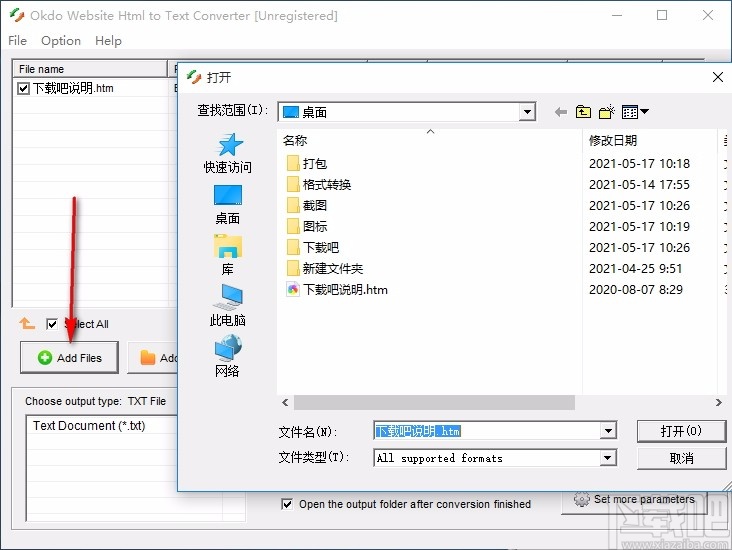Select the 格式转换 folder
Image resolution: width=732 pixels, height=550 pixels.
(x=319, y=184)
